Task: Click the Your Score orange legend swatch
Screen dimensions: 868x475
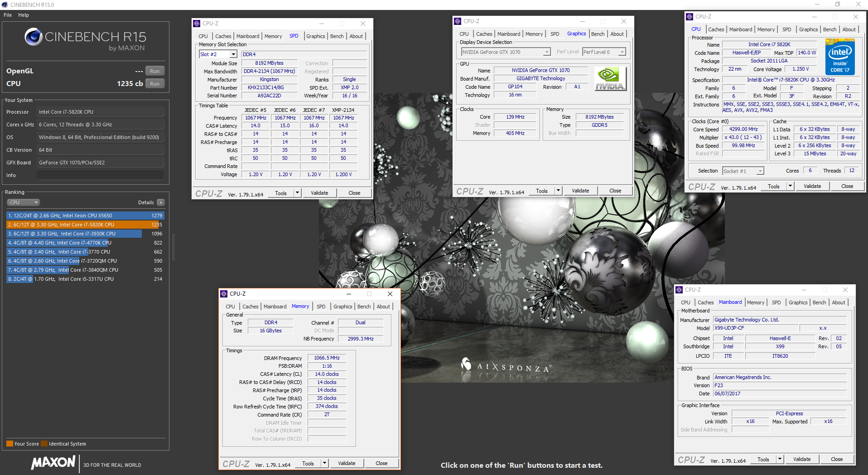Action: click(10, 444)
